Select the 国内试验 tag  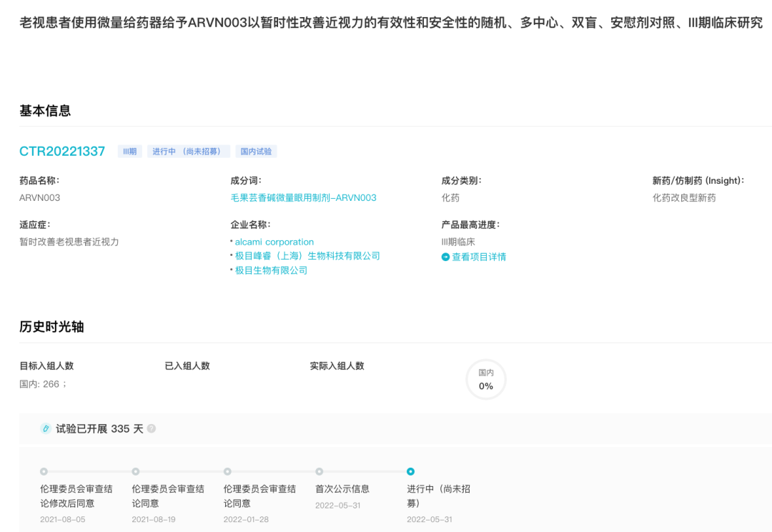(x=256, y=152)
